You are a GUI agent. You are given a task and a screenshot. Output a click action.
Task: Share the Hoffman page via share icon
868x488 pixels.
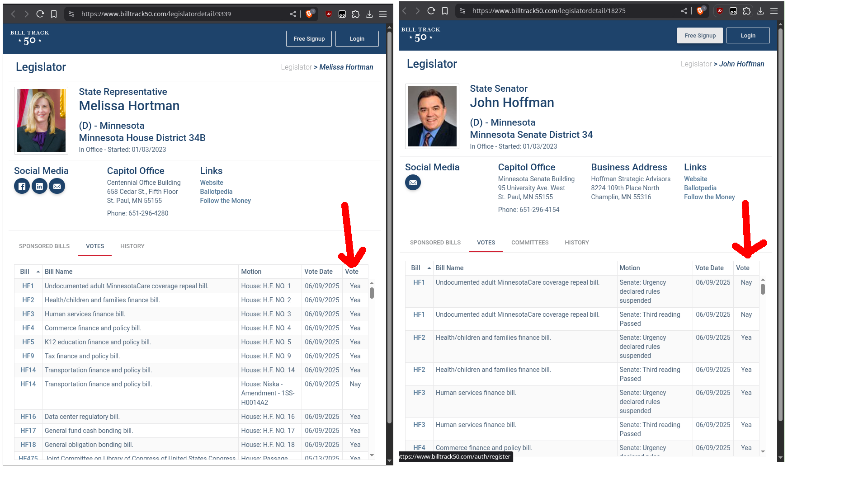(684, 11)
